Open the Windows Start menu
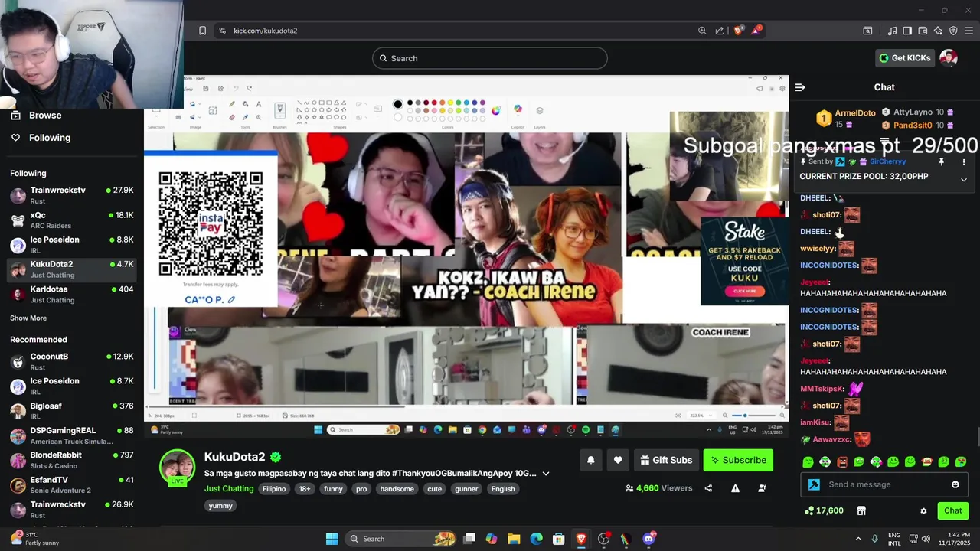 coord(332,539)
